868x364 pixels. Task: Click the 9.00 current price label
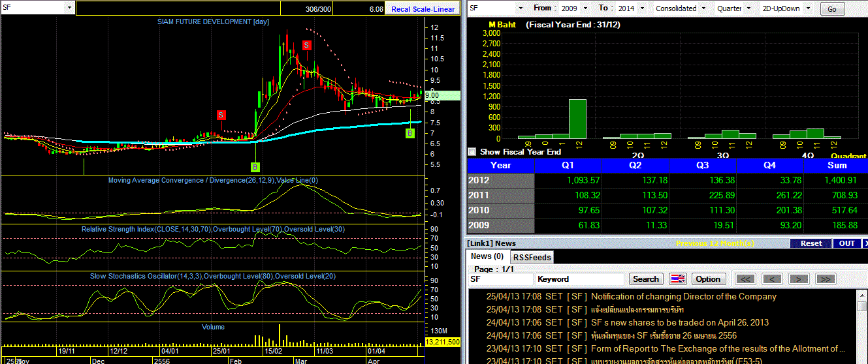443,95
